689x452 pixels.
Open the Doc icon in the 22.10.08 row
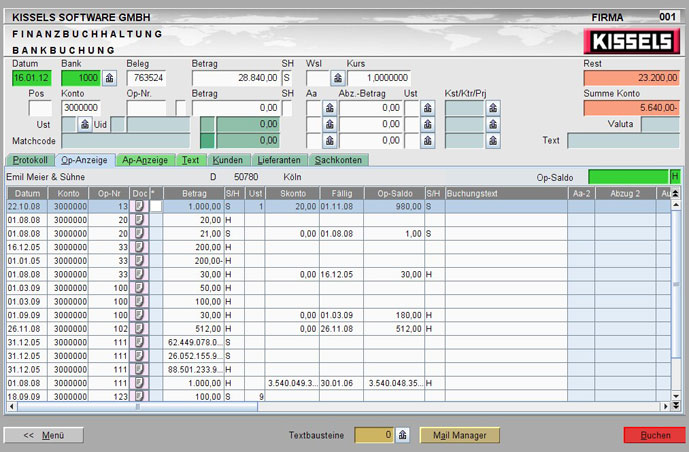pos(139,206)
